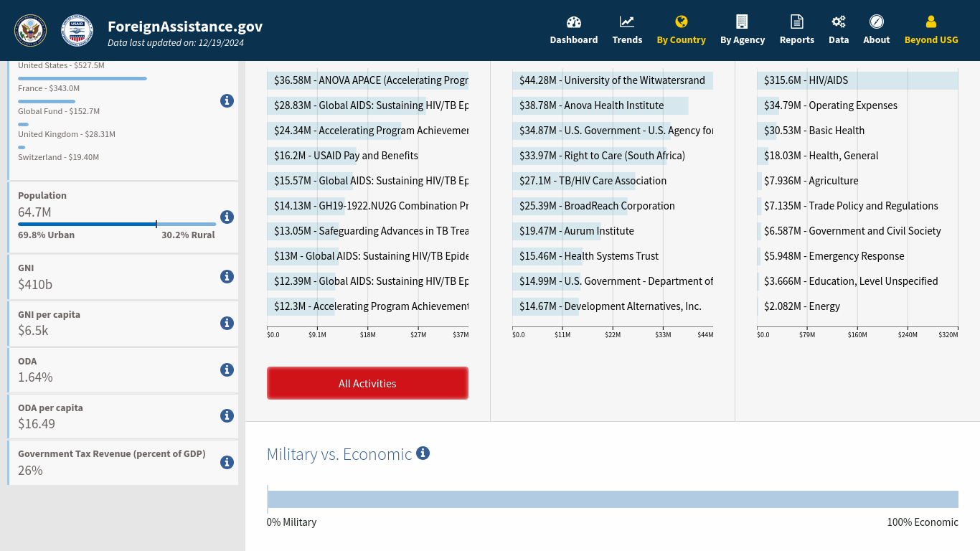The height and width of the screenshot is (551, 980).
Task: Open the By Agency building icon
Action: [743, 22]
